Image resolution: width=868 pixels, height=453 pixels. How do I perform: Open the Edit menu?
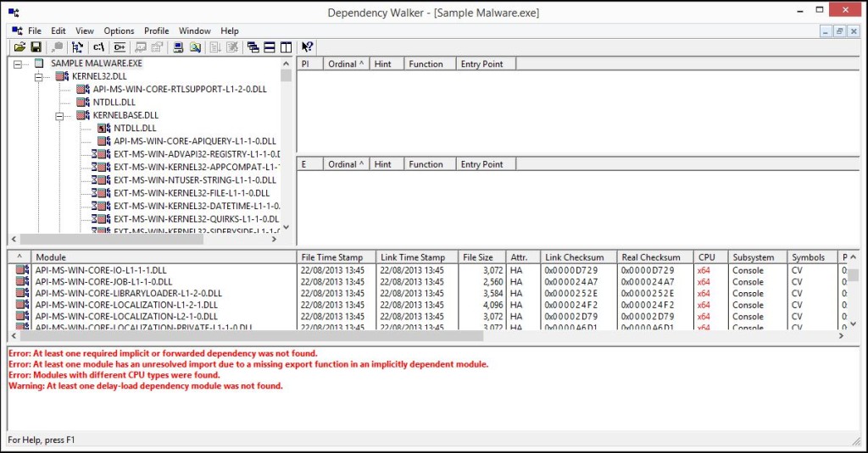coord(58,31)
